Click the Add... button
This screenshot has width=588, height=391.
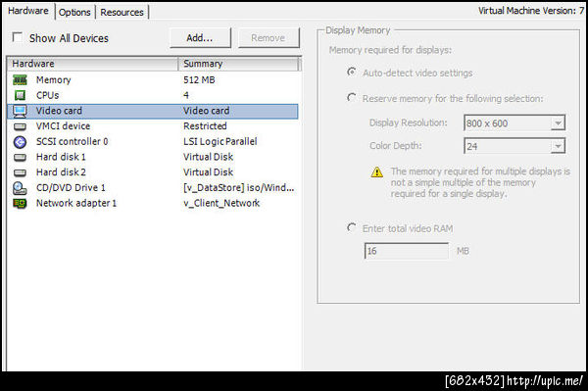click(x=200, y=38)
